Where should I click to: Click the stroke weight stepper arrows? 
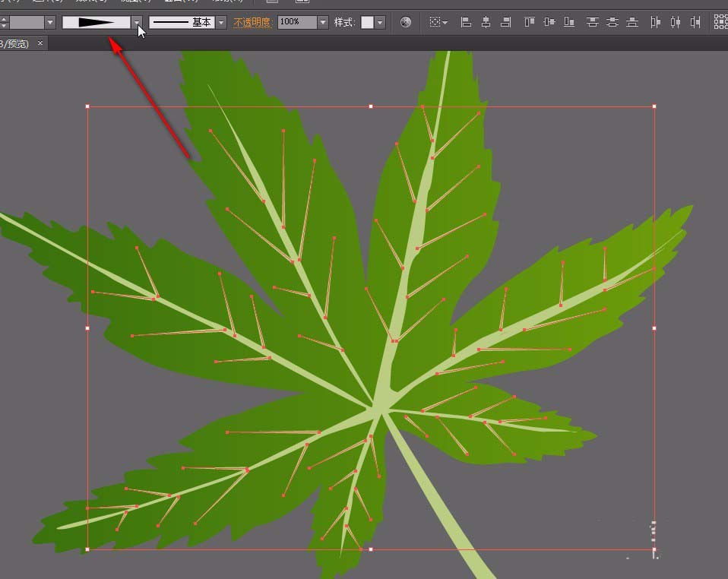(4, 22)
